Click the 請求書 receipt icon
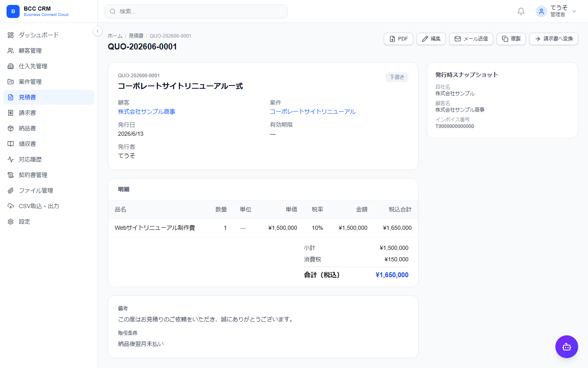Image resolution: width=588 pixels, height=368 pixels. pyautogui.click(x=11, y=113)
